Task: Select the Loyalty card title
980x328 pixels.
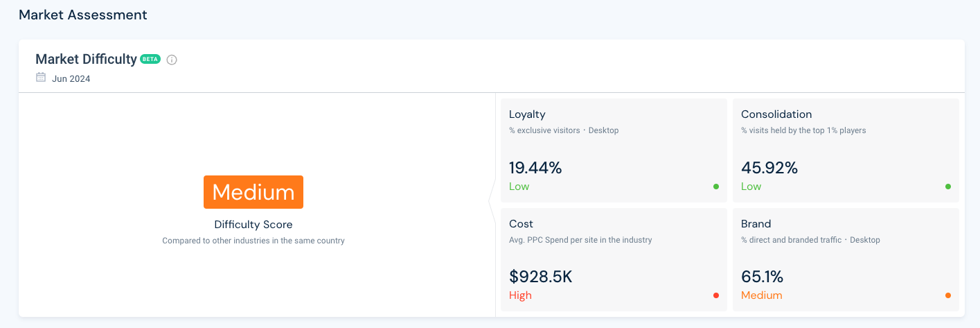Action: pos(527,114)
